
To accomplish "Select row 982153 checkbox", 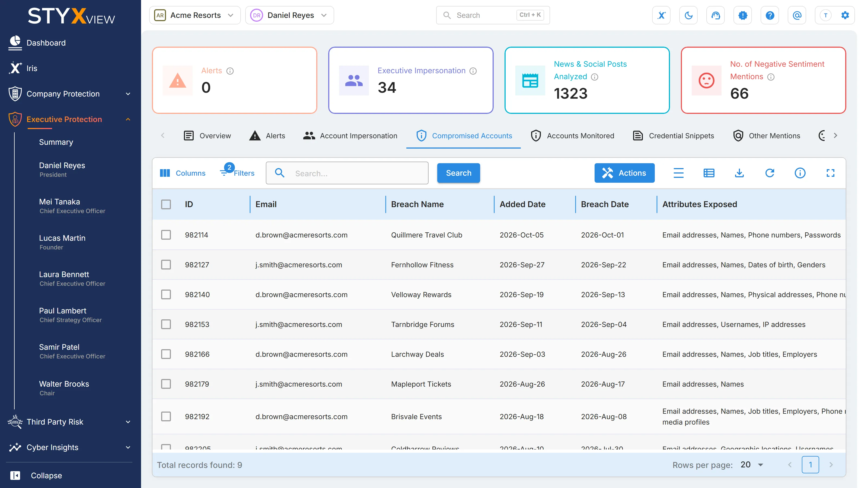I will [166, 324].
